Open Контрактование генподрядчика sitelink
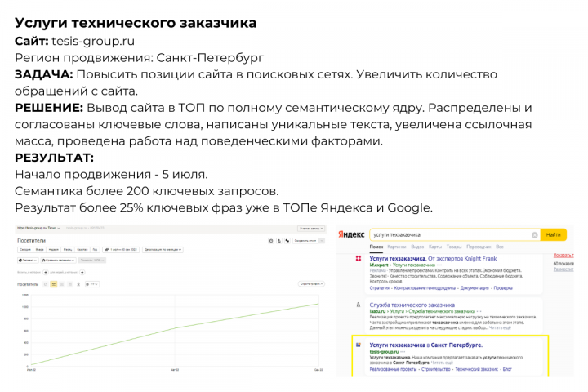 click(x=425, y=288)
